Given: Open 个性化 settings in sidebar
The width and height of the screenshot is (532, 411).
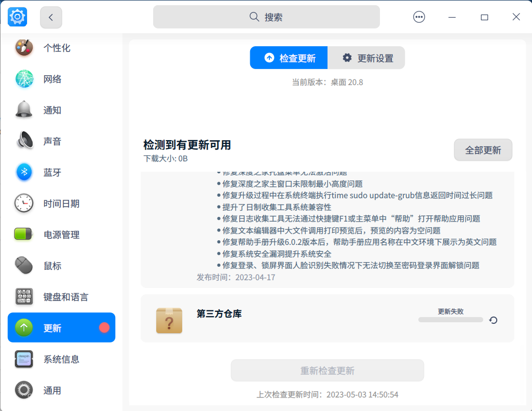Looking at the screenshot, I should [x=61, y=47].
